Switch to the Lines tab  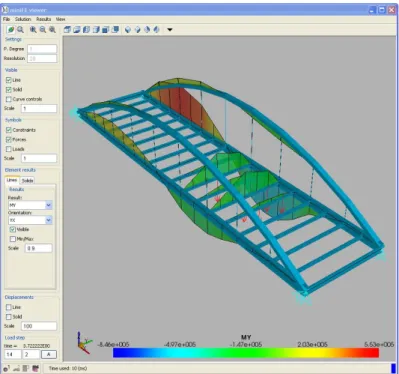tap(12, 180)
